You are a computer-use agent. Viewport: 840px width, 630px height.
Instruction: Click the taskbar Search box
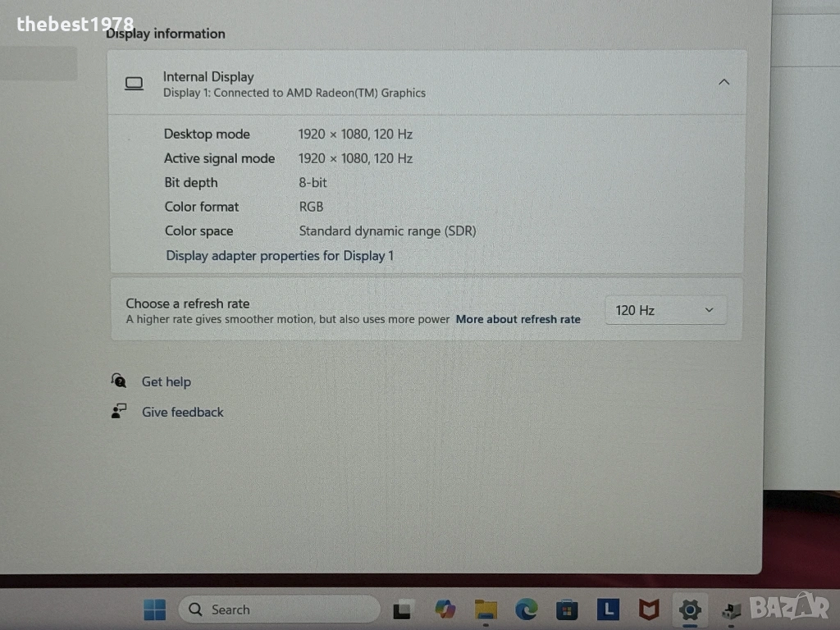279,609
